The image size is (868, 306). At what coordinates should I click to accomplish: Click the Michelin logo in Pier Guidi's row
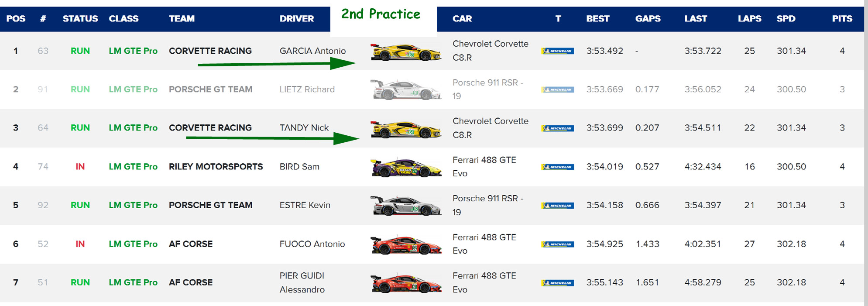pyautogui.click(x=557, y=283)
